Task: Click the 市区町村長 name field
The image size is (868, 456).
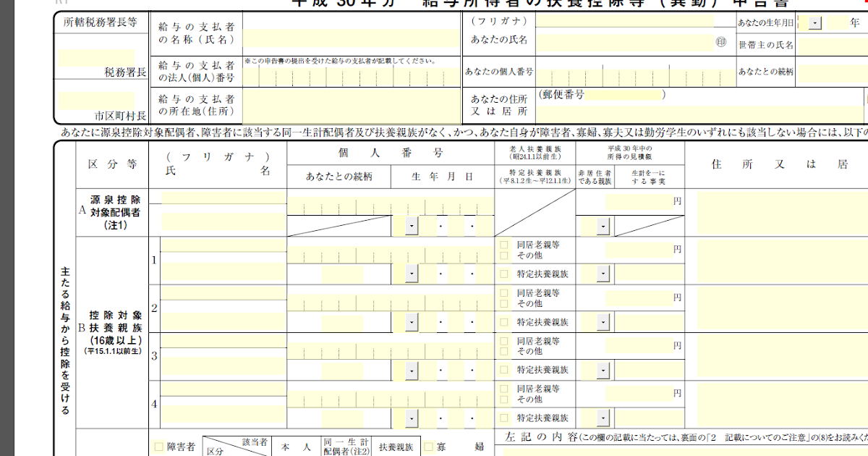Action: pyautogui.click(x=97, y=100)
